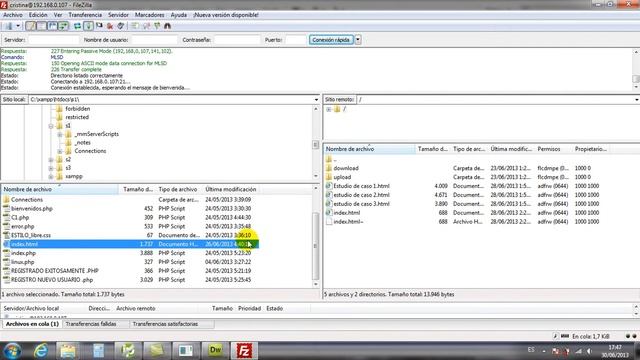The width and height of the screenshot is (640, 360).
Task: Open the directory listing filters dialog
Action: 135,26
